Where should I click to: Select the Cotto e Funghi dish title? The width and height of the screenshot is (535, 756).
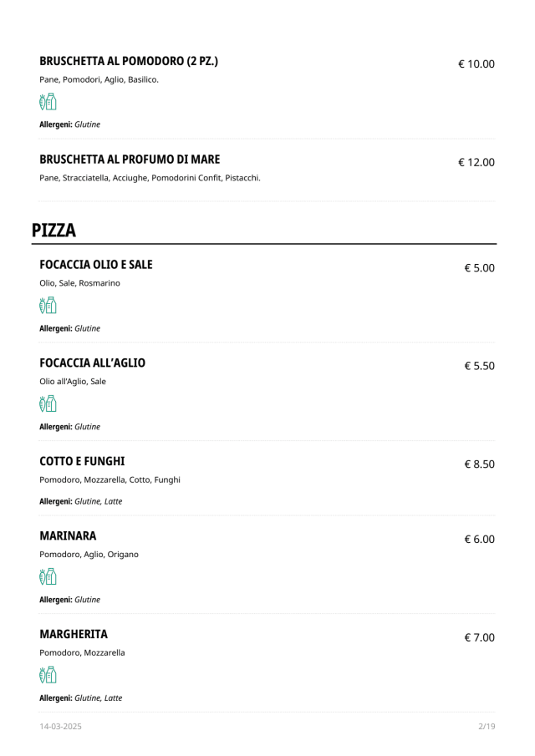point(83,461)
